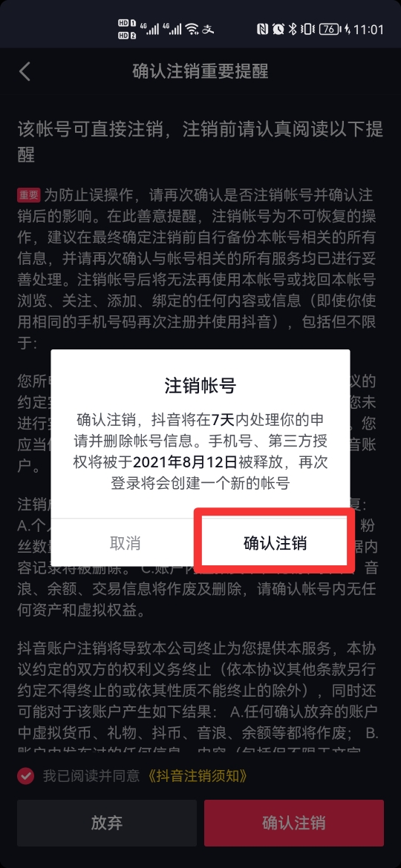
Task: Tap the HD1 HD2 indicator icon
Action: tap(127, 29)
